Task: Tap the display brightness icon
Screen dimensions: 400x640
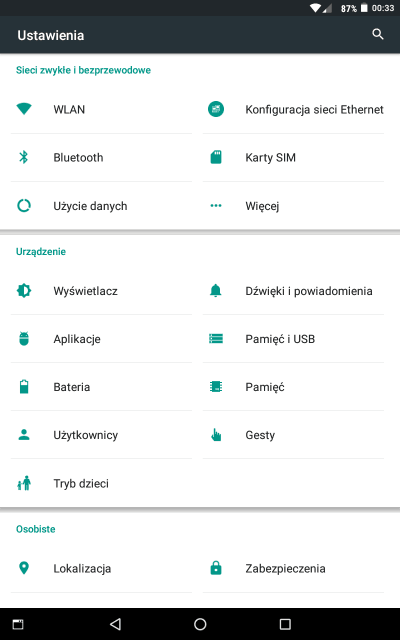Action: coord(24,291)
